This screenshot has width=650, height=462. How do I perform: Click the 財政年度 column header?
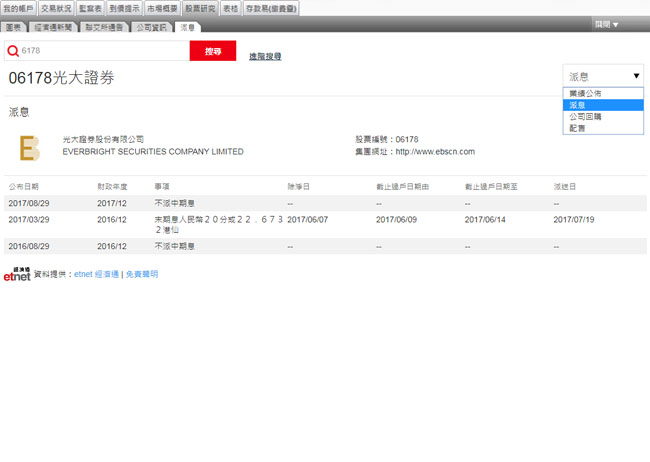112,187
